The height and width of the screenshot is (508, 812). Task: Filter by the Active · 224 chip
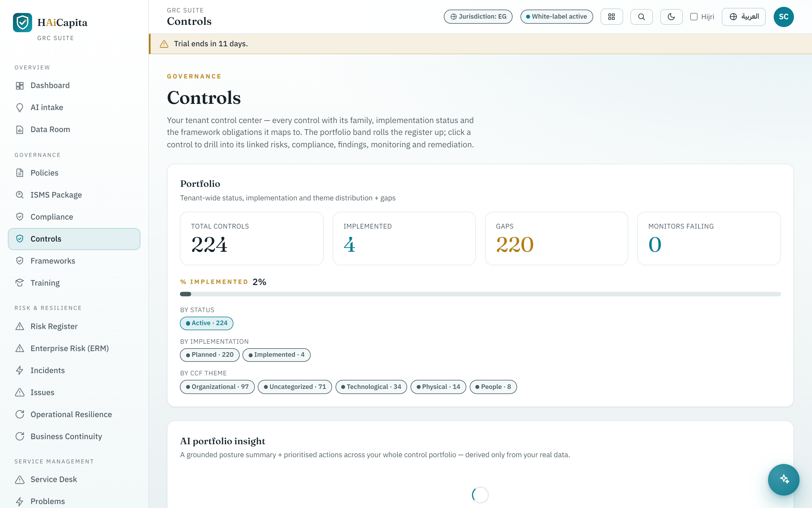pyautogui.click(x=207, y=323)
